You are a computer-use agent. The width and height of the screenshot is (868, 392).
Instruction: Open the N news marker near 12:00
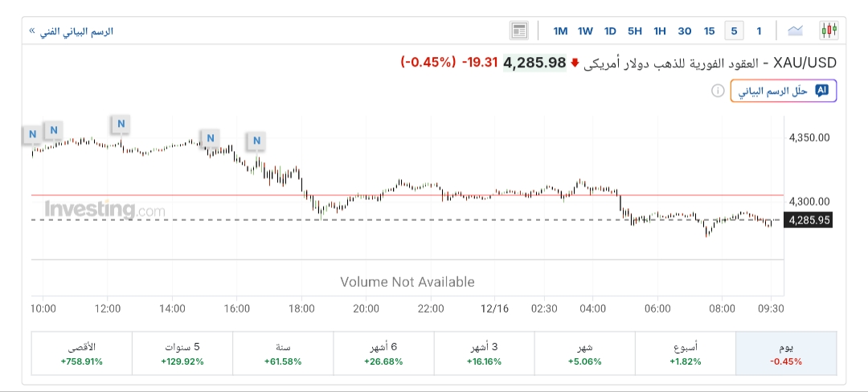121,124
